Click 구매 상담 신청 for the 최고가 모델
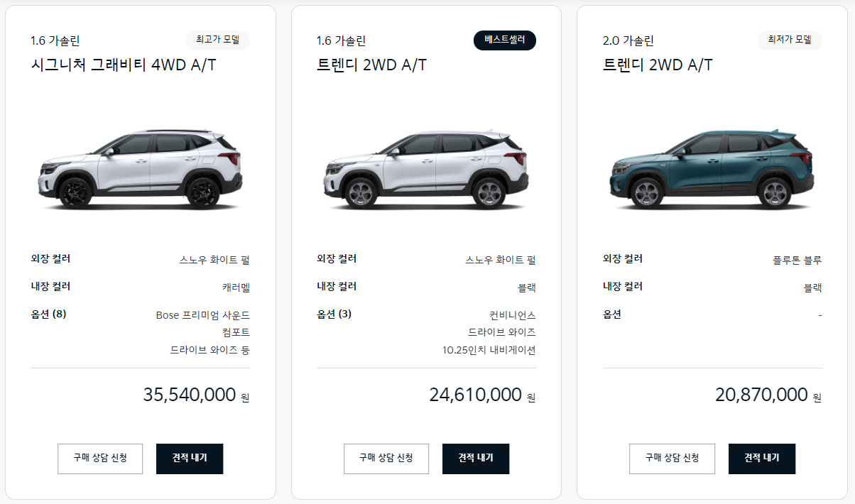Viewport: 855px width, 504px height. 100,459
